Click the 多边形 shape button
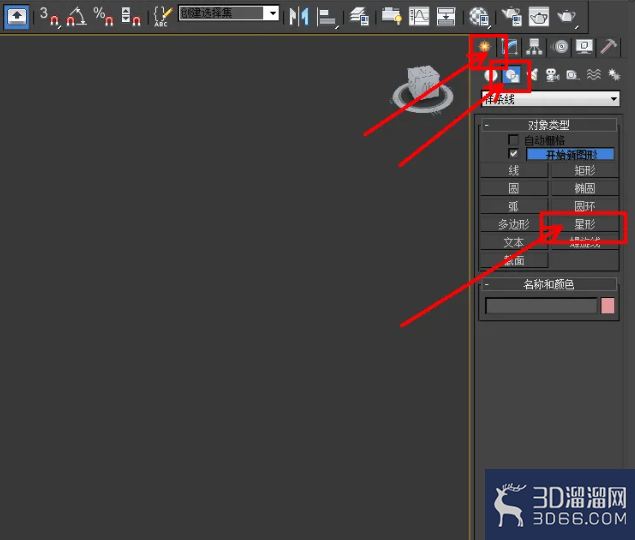635x540 pixels. point(514,224)
